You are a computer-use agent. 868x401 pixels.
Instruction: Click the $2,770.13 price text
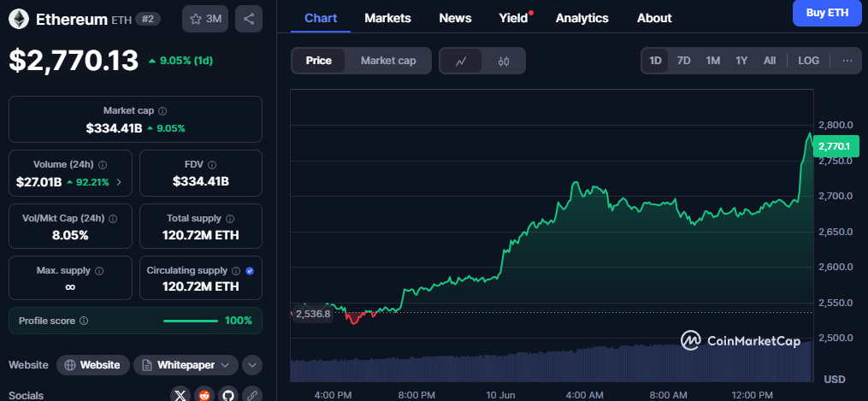click(74, 61)
